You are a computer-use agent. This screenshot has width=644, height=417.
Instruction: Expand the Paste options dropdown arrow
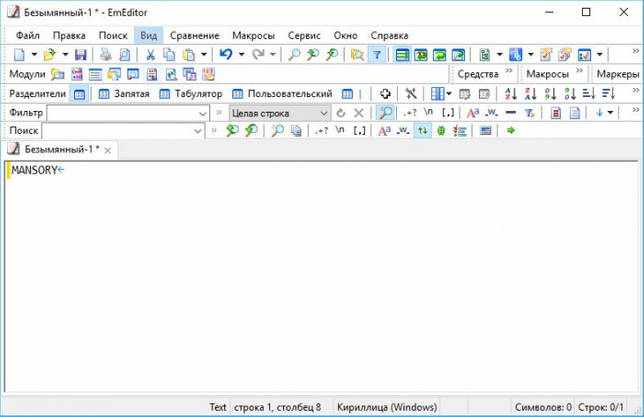click(203, 54)
